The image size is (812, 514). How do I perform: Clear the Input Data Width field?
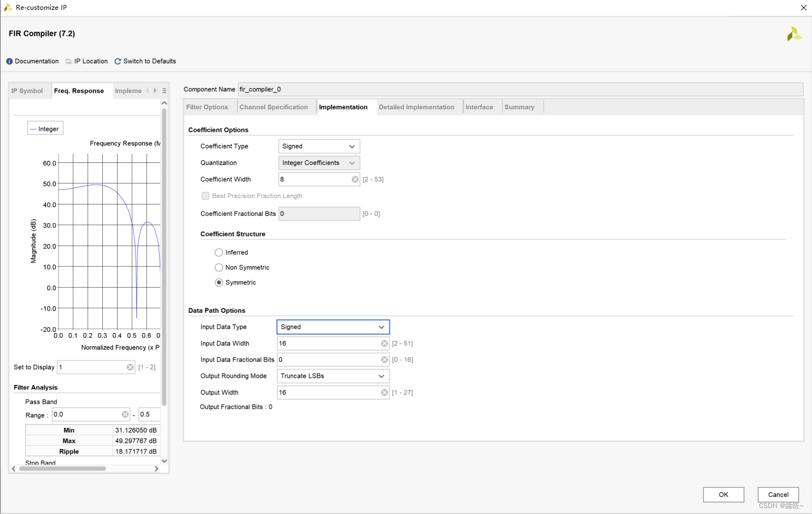click(384, 343)
